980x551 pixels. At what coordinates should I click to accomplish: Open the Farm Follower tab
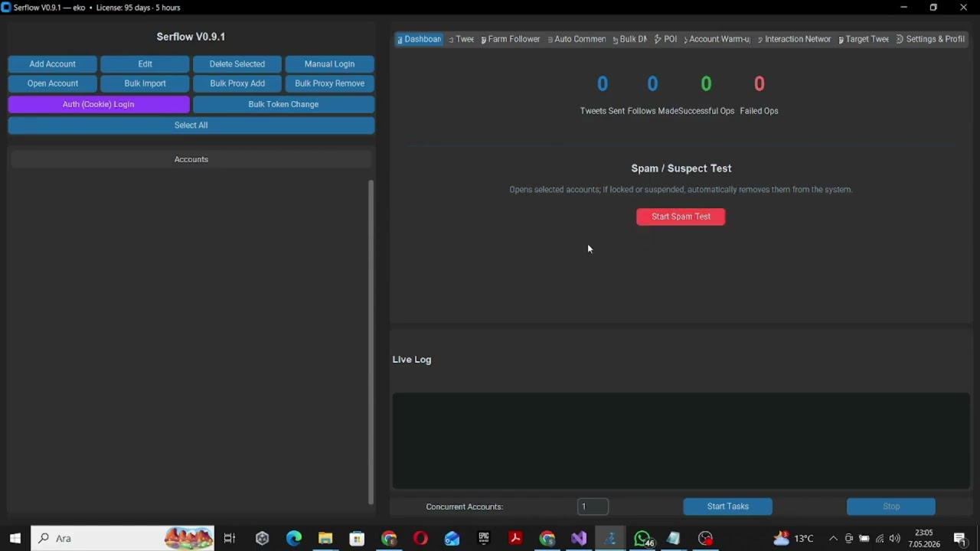click(x=511, y=39)
